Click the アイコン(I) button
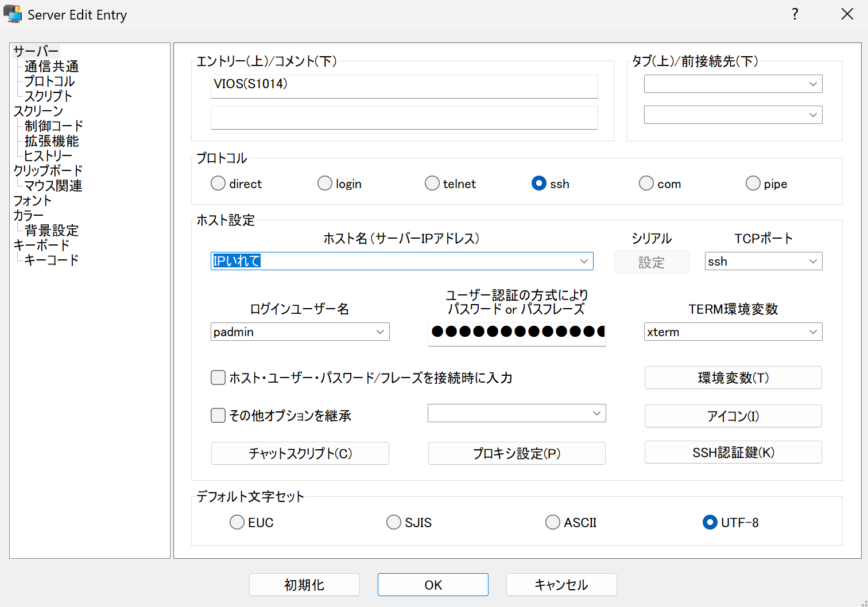Image resolution: width=868 pixels, height=607 pixels. (x=733, y=416)
